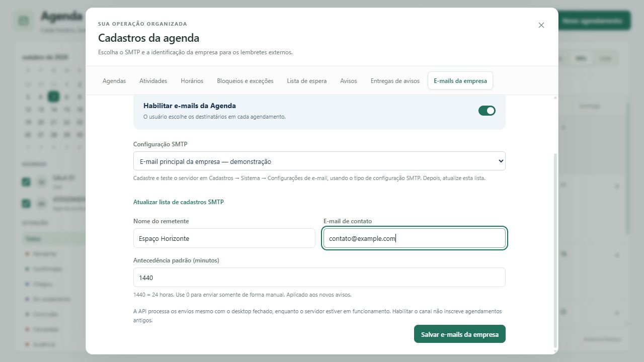Click the Configuração SMTP label

tap(160, 144)
